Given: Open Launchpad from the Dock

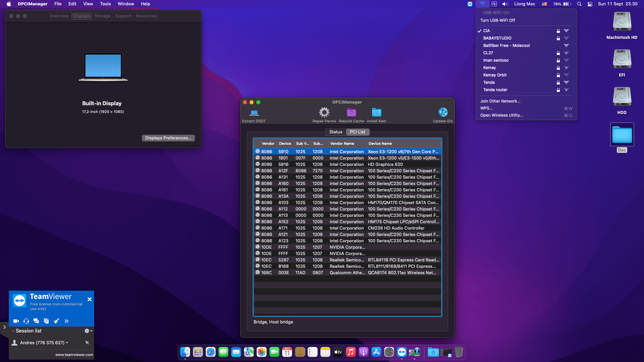Looking at the screenshot, I should click(198, 352).
